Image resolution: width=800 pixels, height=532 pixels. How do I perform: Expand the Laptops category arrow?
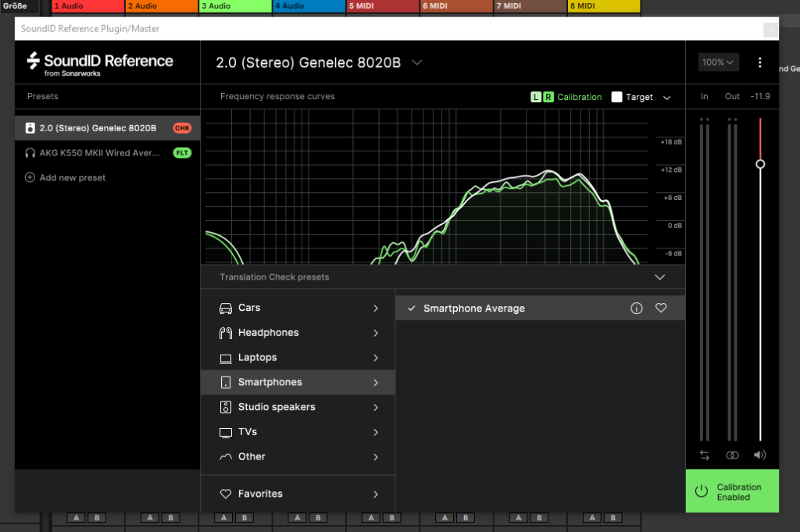(376, 358)
